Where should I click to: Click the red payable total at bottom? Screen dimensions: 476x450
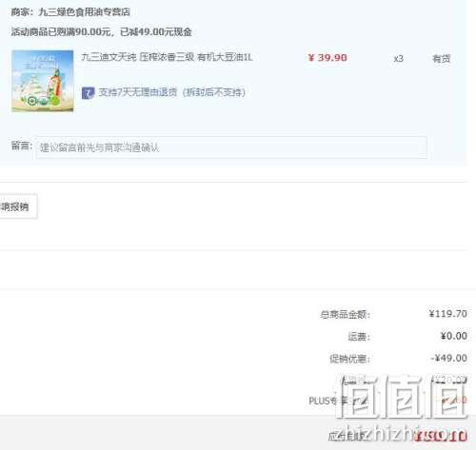pyautogui.click(x=441, y=437)
